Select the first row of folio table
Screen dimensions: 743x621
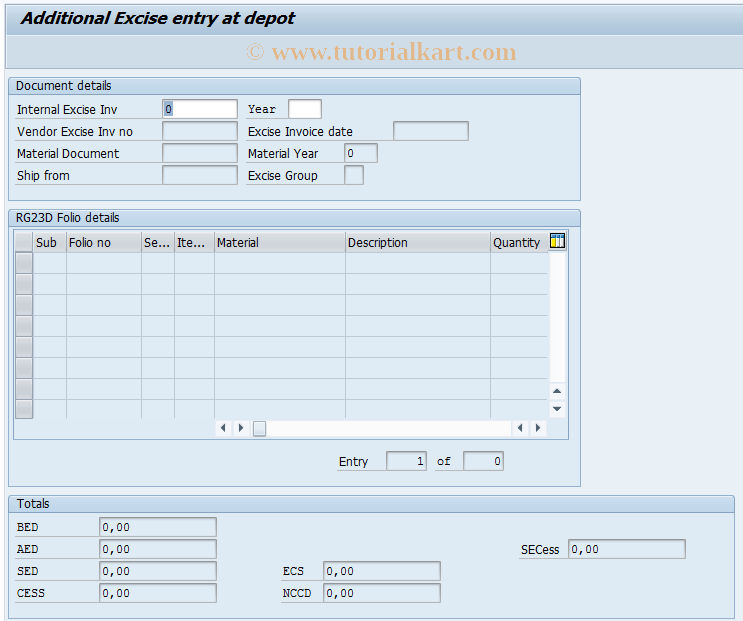click(24, 263)
